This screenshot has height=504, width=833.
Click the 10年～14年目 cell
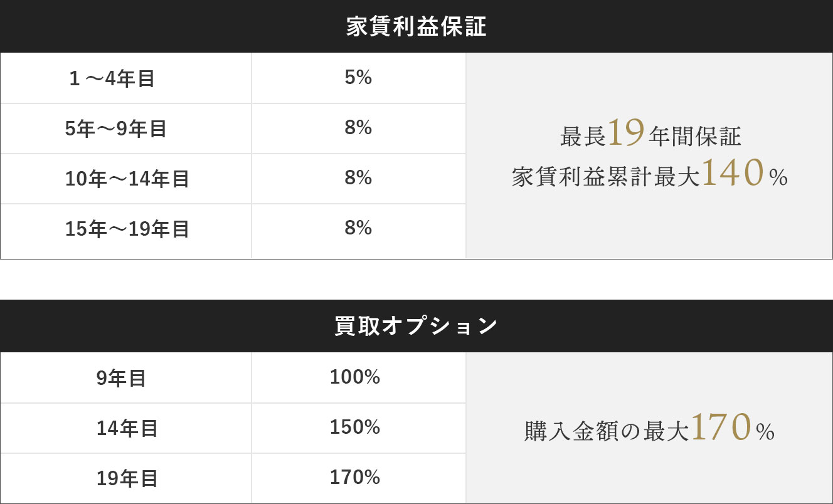pos(127,179)
